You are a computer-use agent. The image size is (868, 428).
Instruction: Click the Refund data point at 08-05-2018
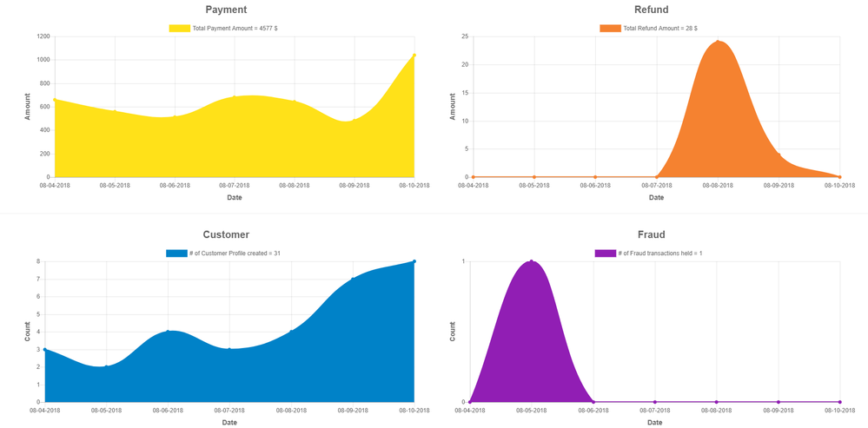click(x=534, y=177)
